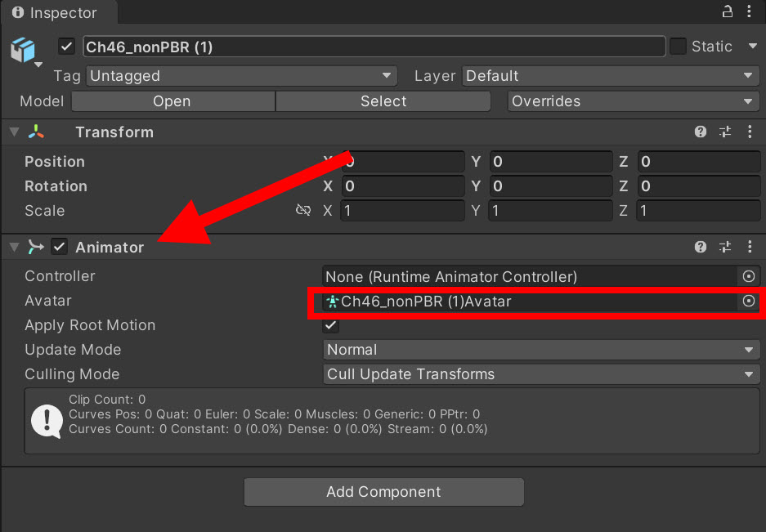Click the avatar figure icon in Avatar field
Image resolution: width=766 pixels, height=532 pixels.
(332, 302)
